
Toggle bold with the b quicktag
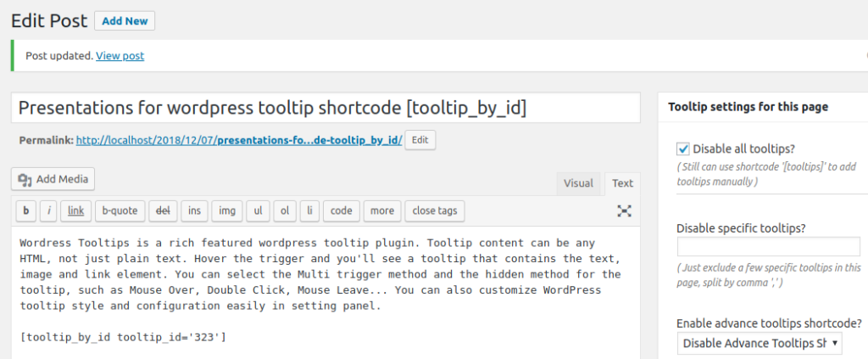pyautogui.click(x=26, y=210)
